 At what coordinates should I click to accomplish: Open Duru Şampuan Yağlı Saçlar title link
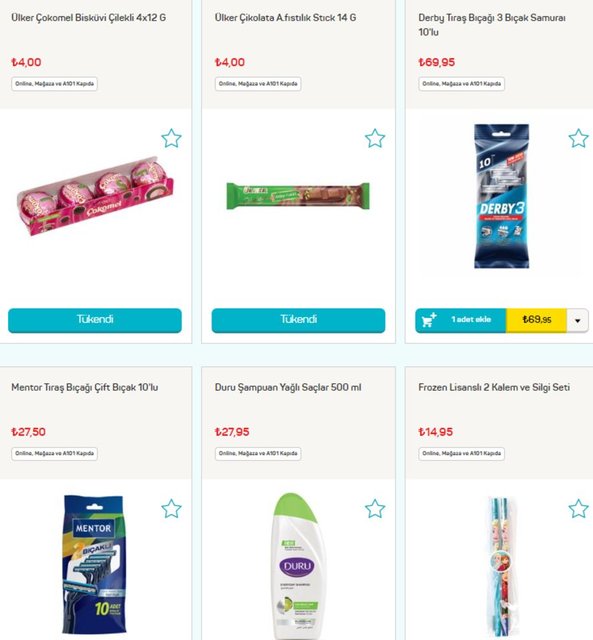coord(288,387)
